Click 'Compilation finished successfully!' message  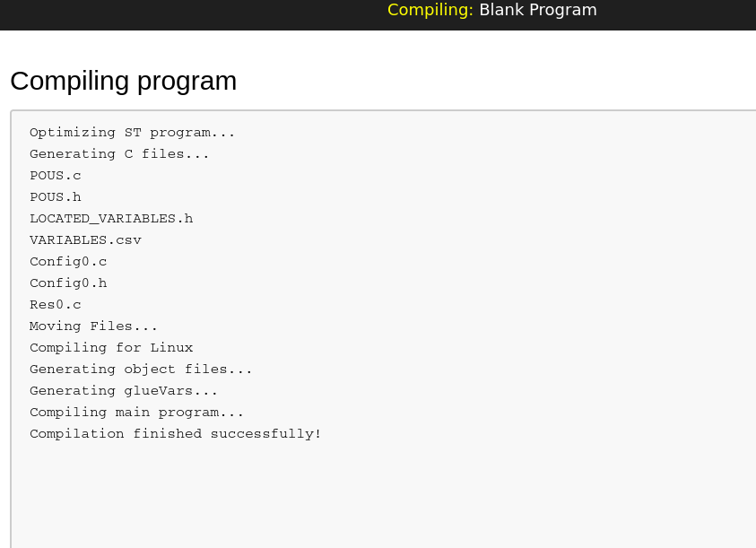click(x=176, y=434)
